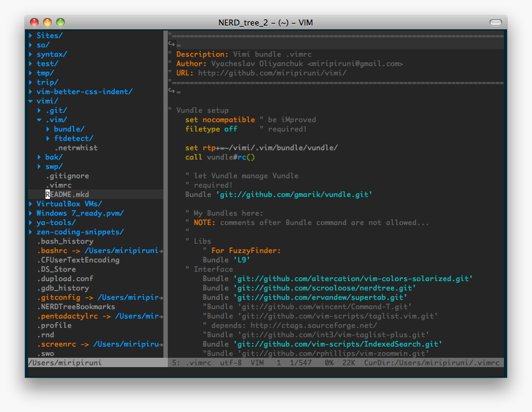The width and height of the screenshot is (532, 412).
Task: Click the 'filetype off' line
Action: (211, 129)
